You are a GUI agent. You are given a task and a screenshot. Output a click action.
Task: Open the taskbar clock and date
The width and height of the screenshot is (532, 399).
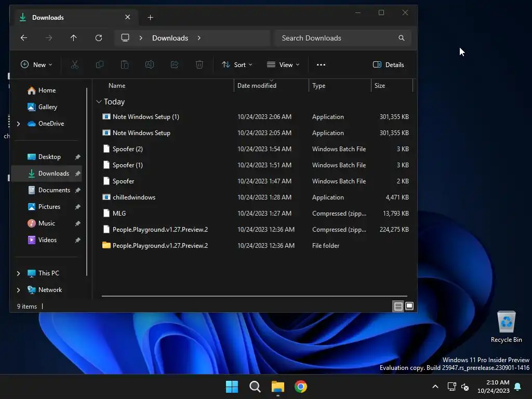coord(494,387)
